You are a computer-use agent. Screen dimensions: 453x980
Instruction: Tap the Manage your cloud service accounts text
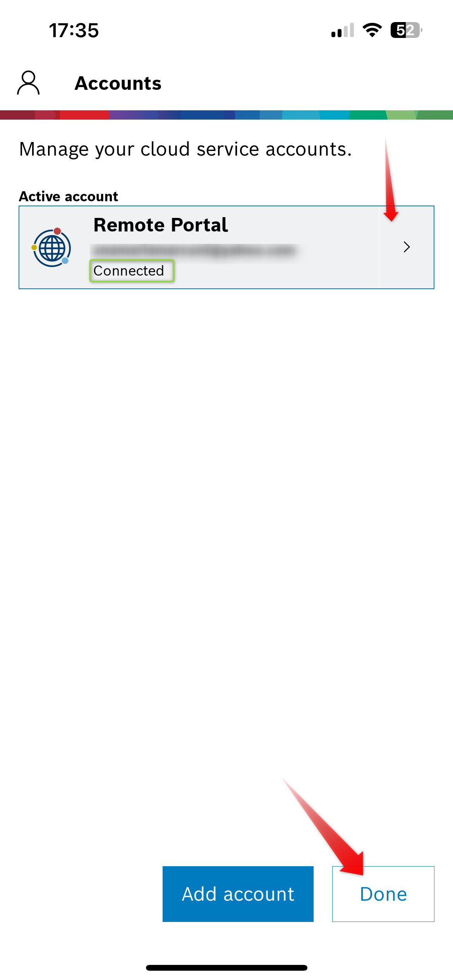click(x=186, y=149)
